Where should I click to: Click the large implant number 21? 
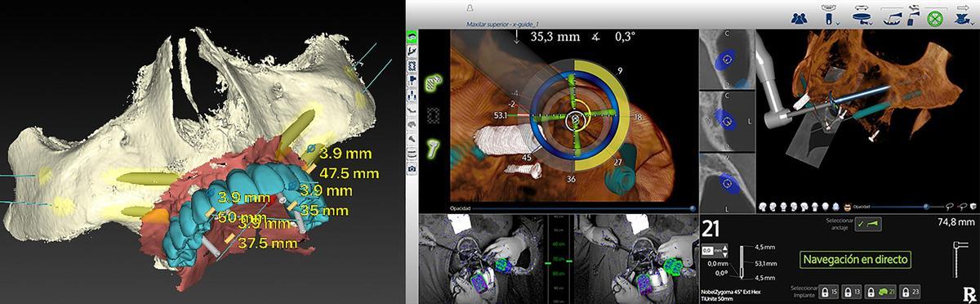[x=711, y=229]
